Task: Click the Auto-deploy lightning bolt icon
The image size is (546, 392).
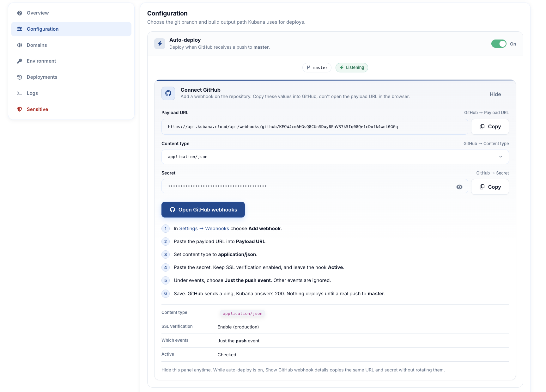Action: click(160, 44)
